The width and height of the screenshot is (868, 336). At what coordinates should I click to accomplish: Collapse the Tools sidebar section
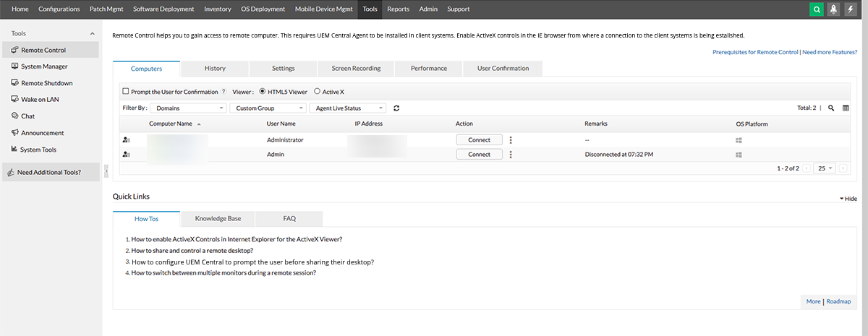coord(92,34)
